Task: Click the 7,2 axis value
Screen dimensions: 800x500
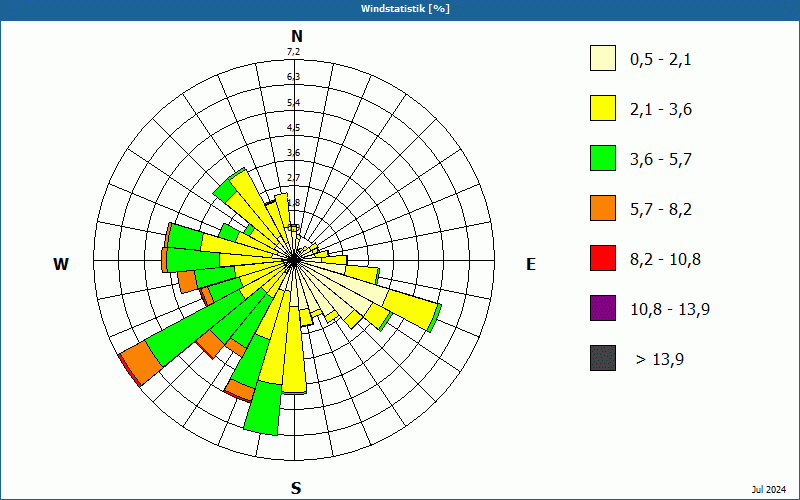Action: click(293, 52)
